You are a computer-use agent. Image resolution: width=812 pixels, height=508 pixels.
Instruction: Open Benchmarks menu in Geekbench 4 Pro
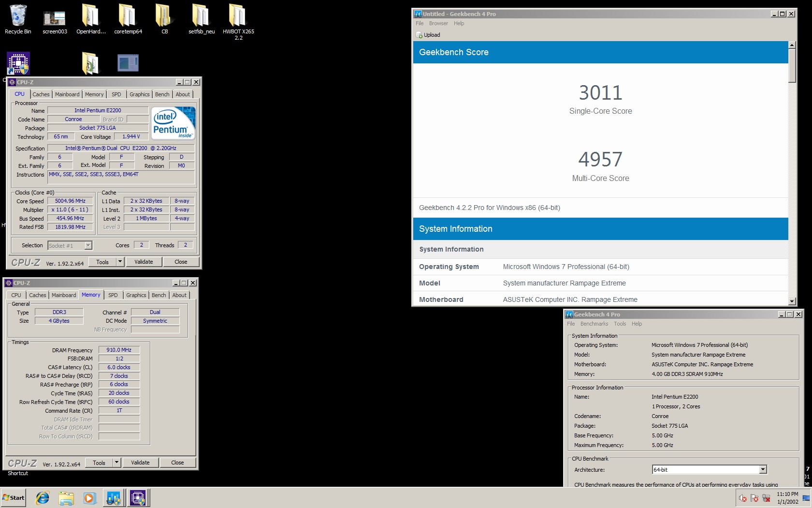tap(594, 324)
